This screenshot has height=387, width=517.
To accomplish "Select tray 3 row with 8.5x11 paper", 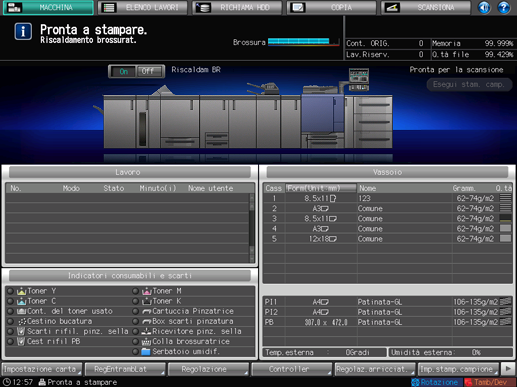I will tap(388, 219).
